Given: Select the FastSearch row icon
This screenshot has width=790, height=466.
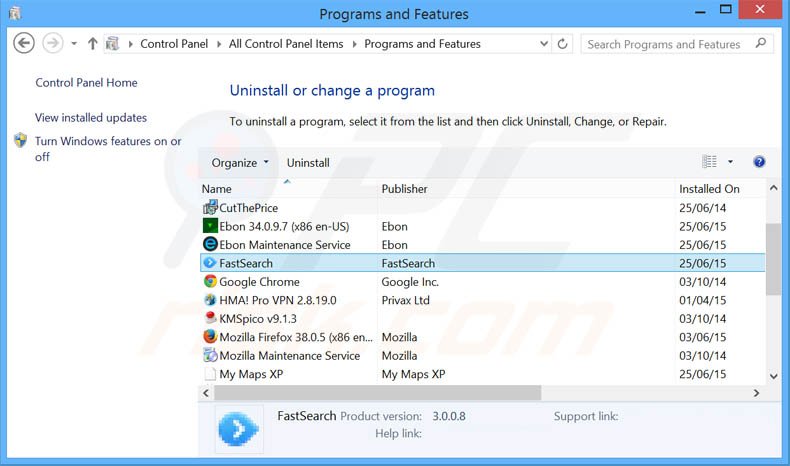Looking at the screenshot, I should pyautogui.click(x=210, y=262).
